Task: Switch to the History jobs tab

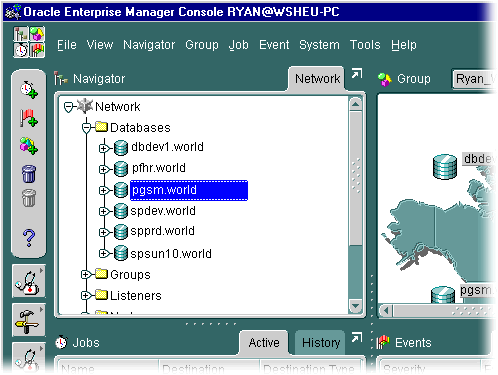Action: [321, 343]
